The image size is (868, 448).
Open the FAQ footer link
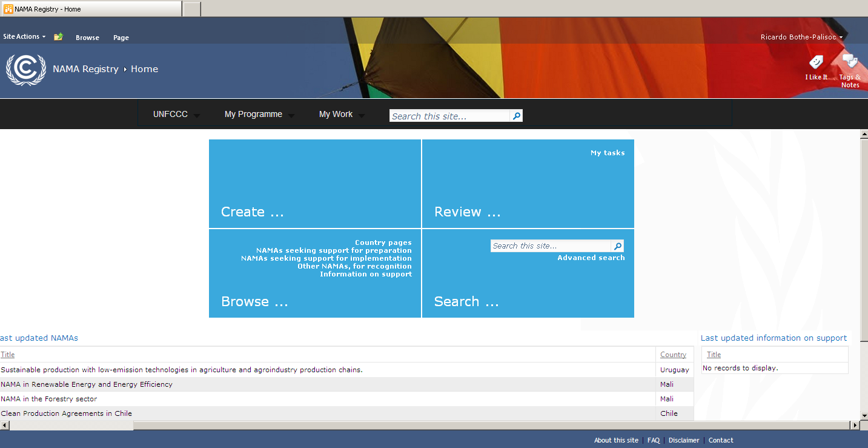[x=654, y=440]
